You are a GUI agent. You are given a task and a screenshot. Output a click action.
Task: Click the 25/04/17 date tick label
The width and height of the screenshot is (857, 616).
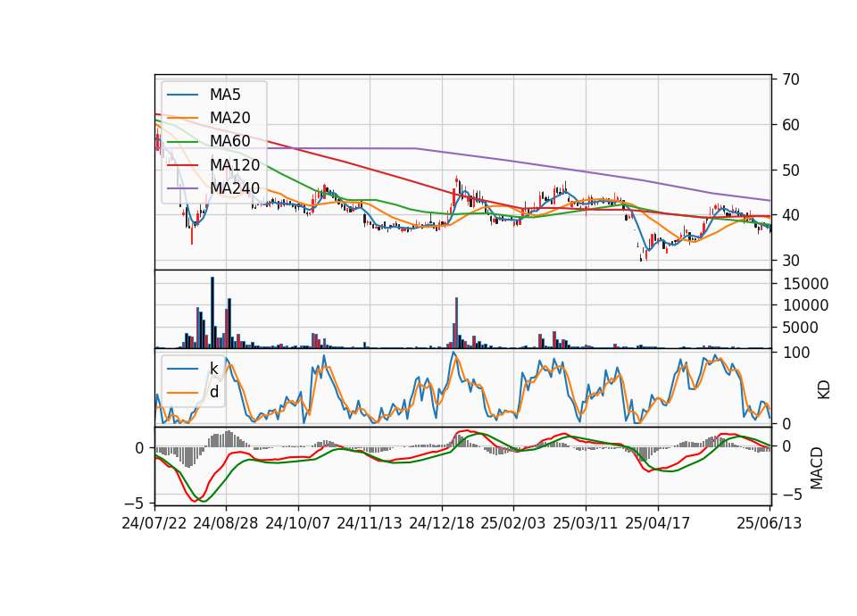point(658,523)
